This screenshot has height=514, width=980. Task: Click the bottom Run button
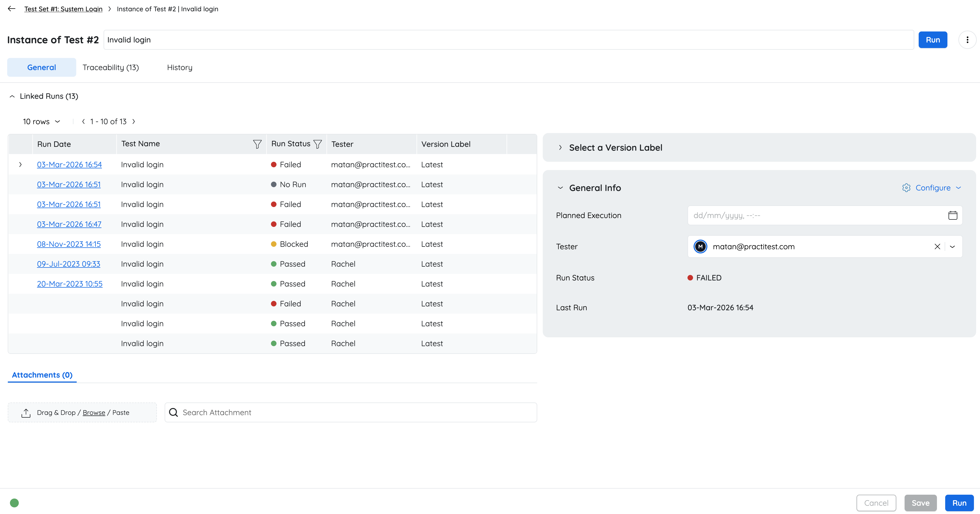(x=960, y=503)
